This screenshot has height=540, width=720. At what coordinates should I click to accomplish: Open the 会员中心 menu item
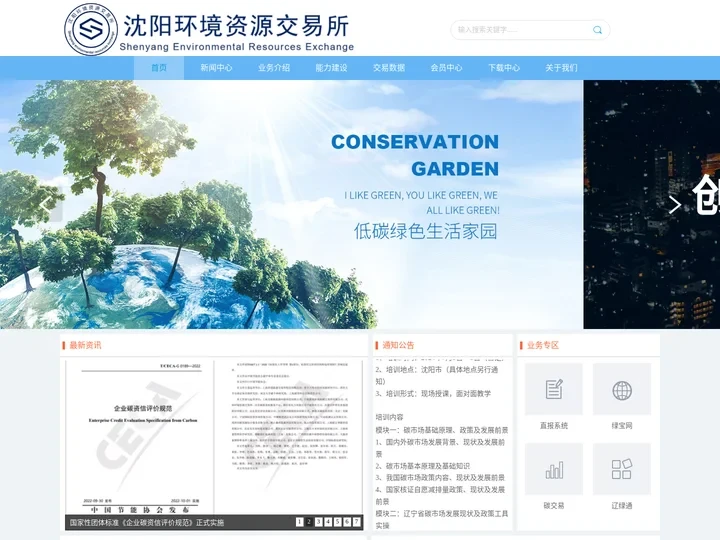click(x=446, y=68)
